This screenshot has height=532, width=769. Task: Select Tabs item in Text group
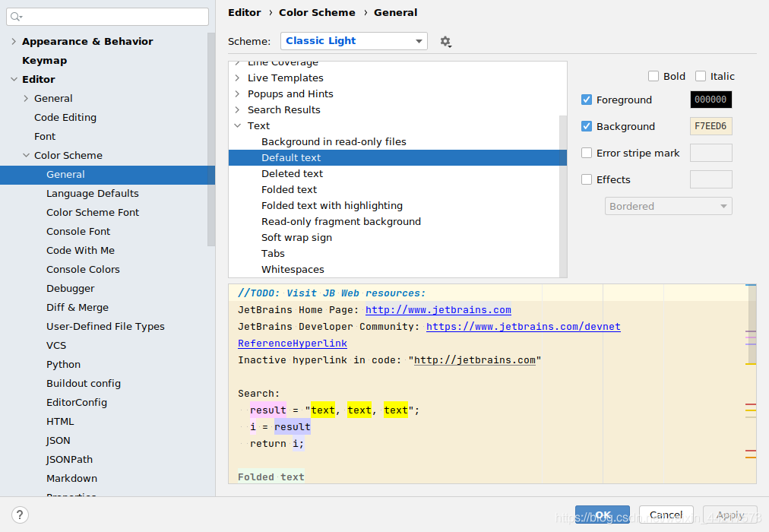[273, 254]
